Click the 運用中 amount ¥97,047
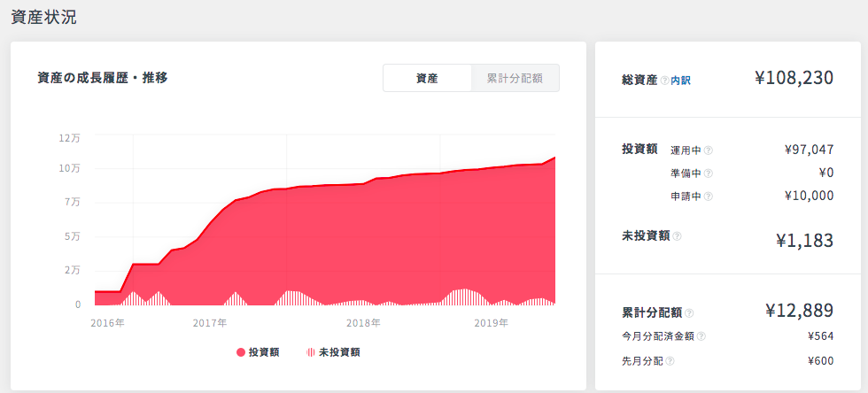The width and height of the screenshot is (868, 393). point(809,150)
